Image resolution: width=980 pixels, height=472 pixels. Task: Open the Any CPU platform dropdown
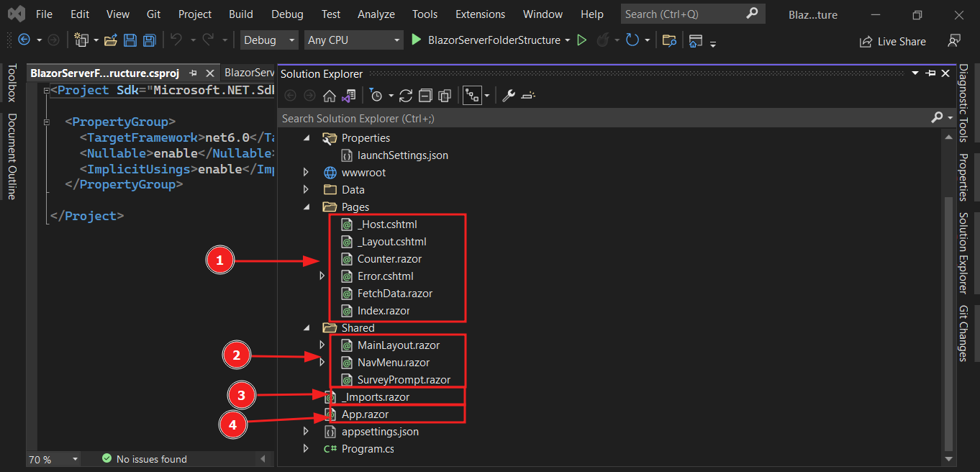click(353, 40)
